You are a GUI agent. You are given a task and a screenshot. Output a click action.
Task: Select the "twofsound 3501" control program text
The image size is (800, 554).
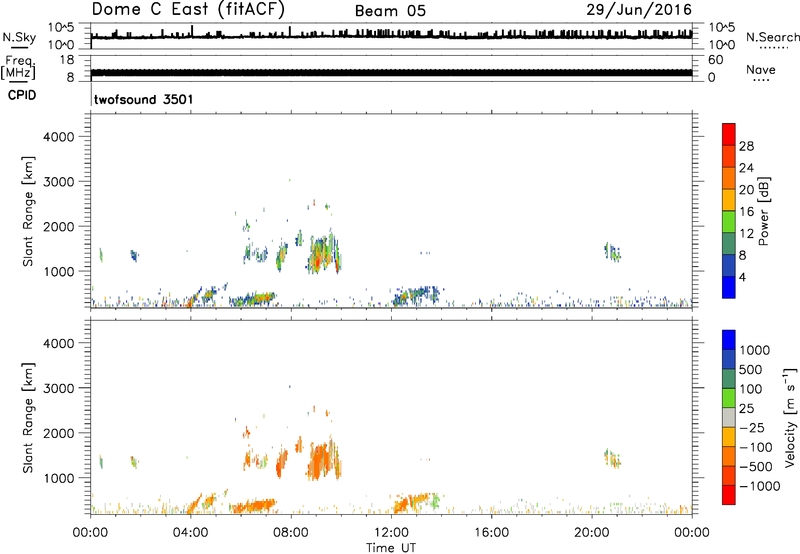coord(144,99)
